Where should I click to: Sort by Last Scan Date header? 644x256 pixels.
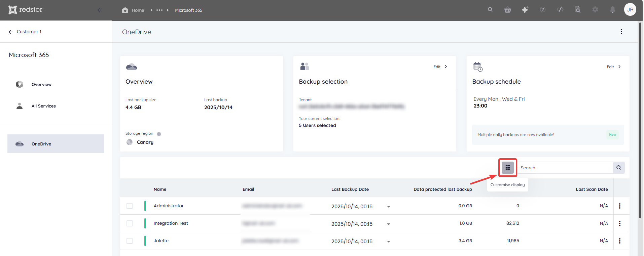(592, 189)
